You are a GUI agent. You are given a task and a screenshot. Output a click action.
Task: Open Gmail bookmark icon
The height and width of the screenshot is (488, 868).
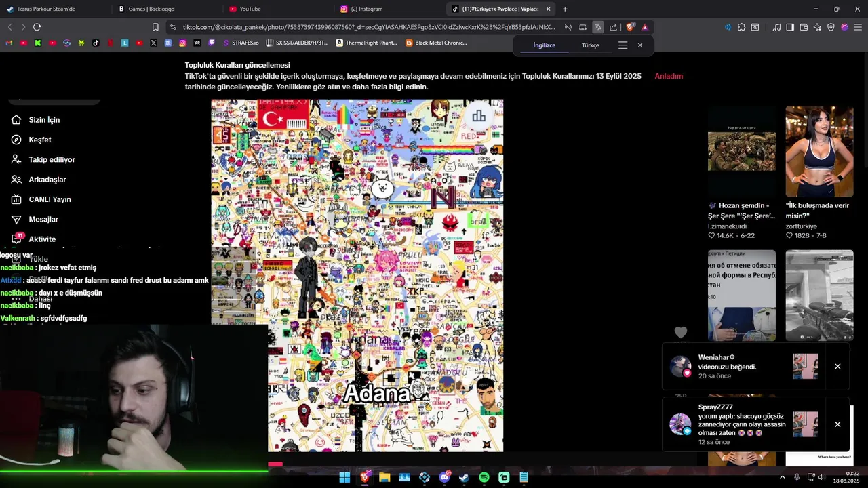(9, 43)
